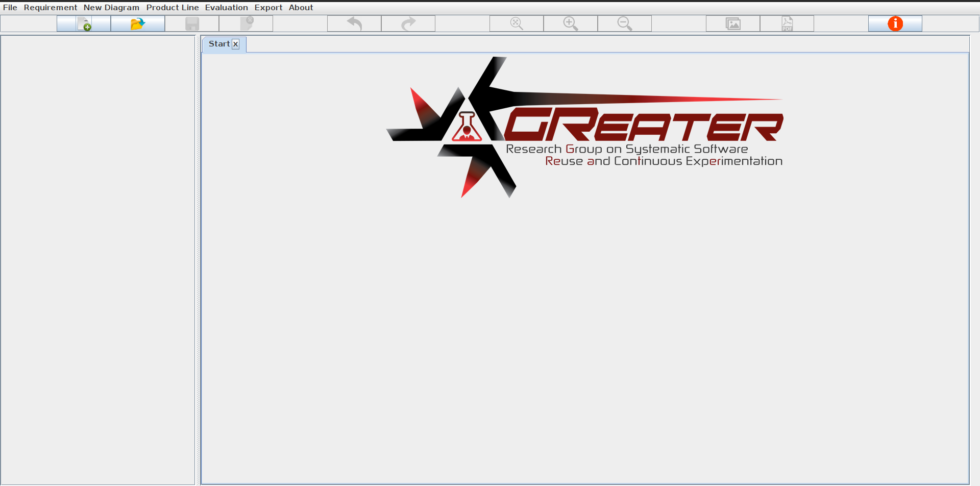Viewport: 980px width, 486px height.
Task: Export the diagram as a PDF
Action: tap(787, 23)
